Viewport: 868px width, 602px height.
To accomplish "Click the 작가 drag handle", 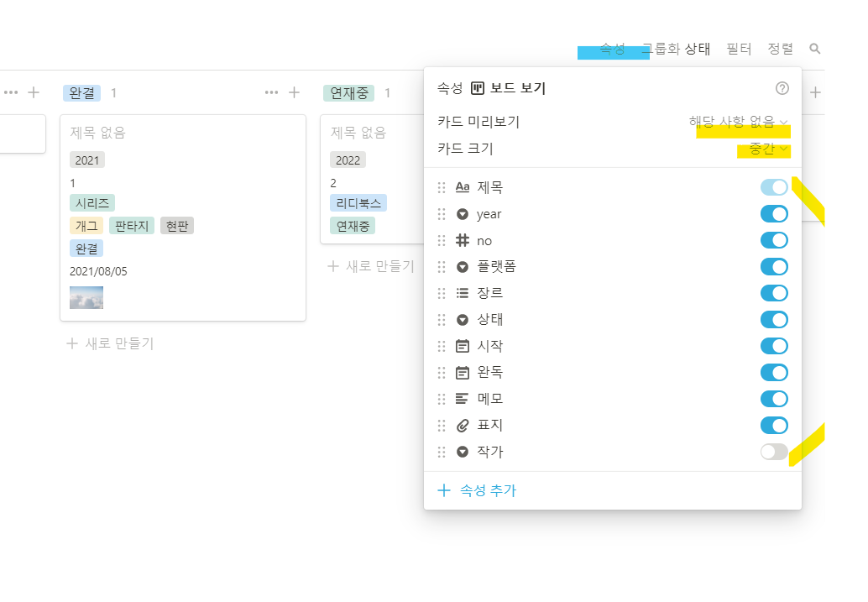I will click(x=442, y=452).
